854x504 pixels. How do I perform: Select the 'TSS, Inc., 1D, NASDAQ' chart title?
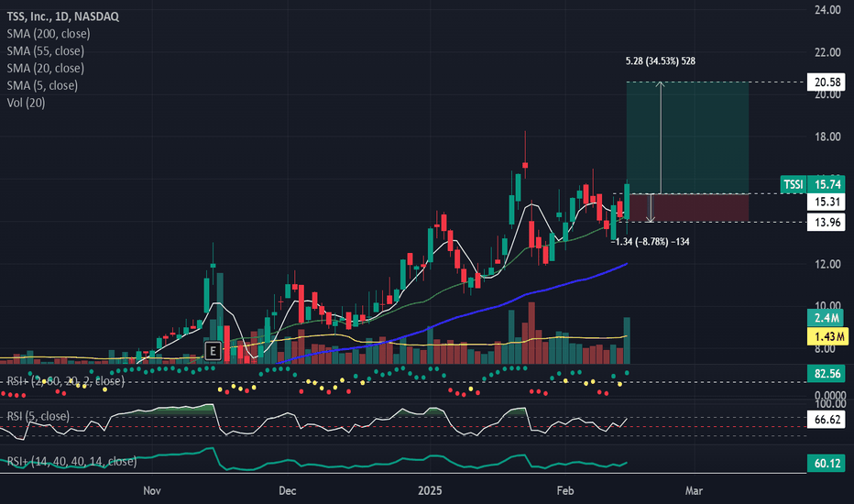pos(62,16)
